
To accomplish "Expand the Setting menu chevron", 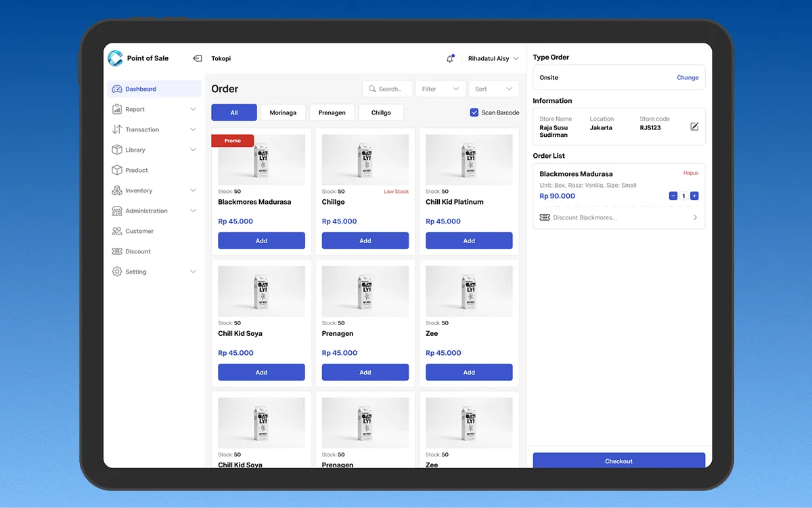I will (x=193, y=272).
